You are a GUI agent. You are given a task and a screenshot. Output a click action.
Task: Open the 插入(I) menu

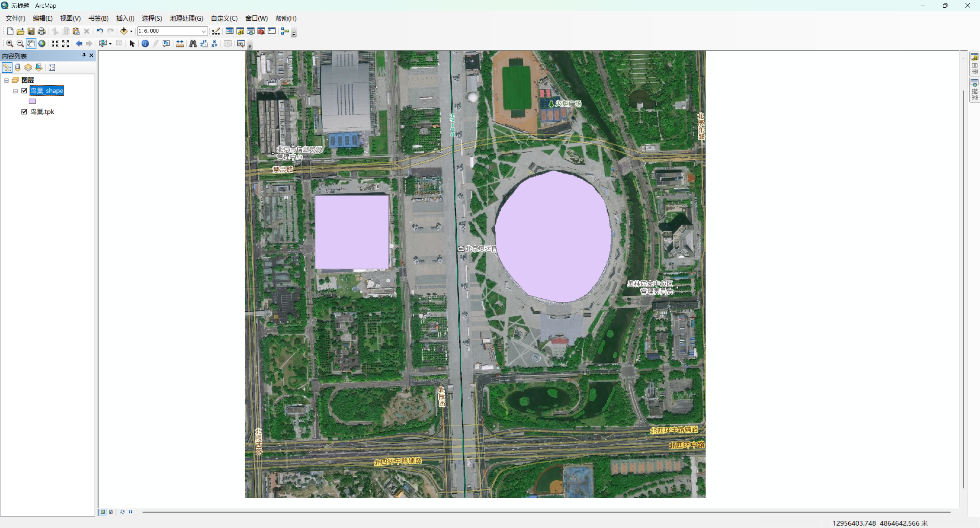pos(125,18)
